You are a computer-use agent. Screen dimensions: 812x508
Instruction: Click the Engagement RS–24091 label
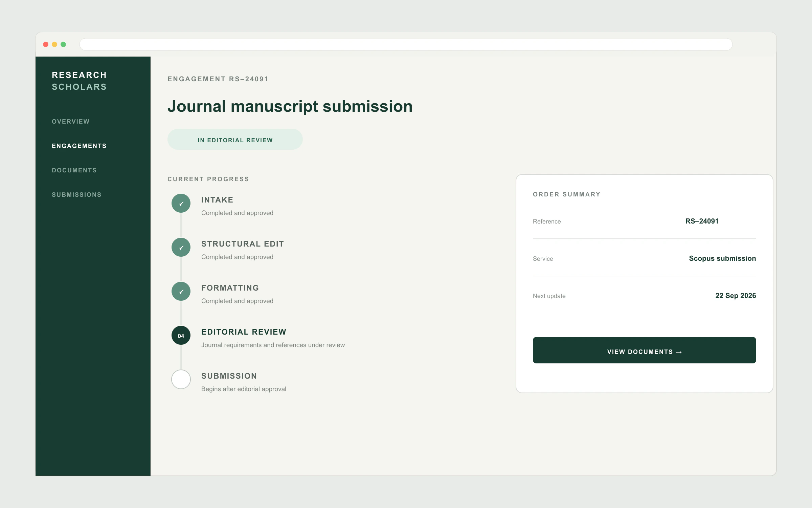(218, 79)
